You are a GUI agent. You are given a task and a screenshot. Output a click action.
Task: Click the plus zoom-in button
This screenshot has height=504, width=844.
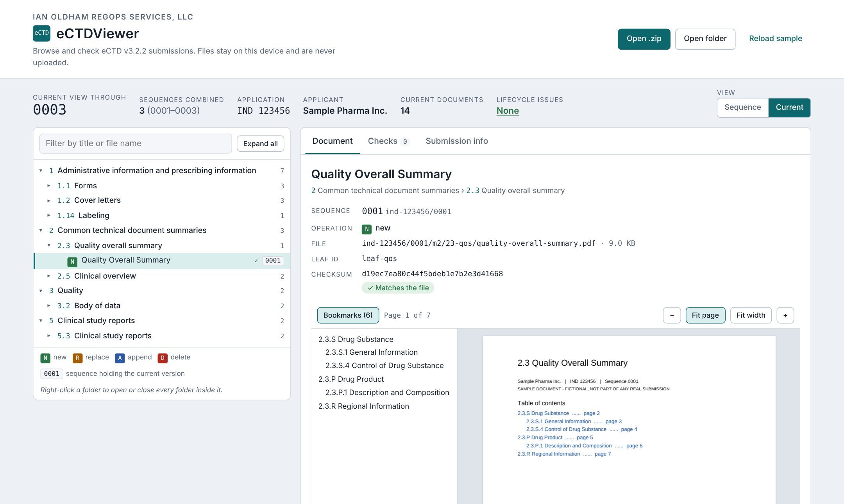(x=785, y=315)
